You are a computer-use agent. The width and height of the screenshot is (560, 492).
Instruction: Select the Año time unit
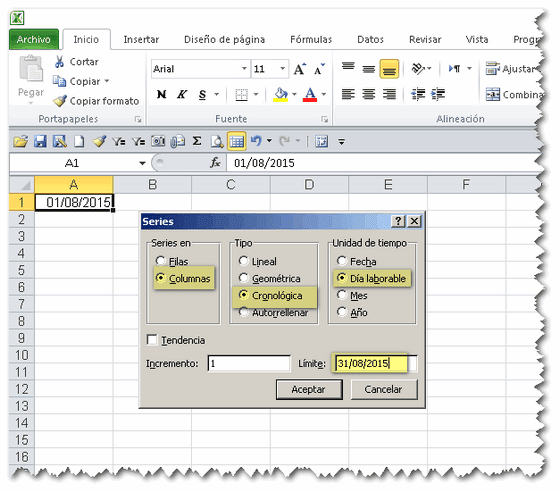pyautogui.click(x=342, y=312)
